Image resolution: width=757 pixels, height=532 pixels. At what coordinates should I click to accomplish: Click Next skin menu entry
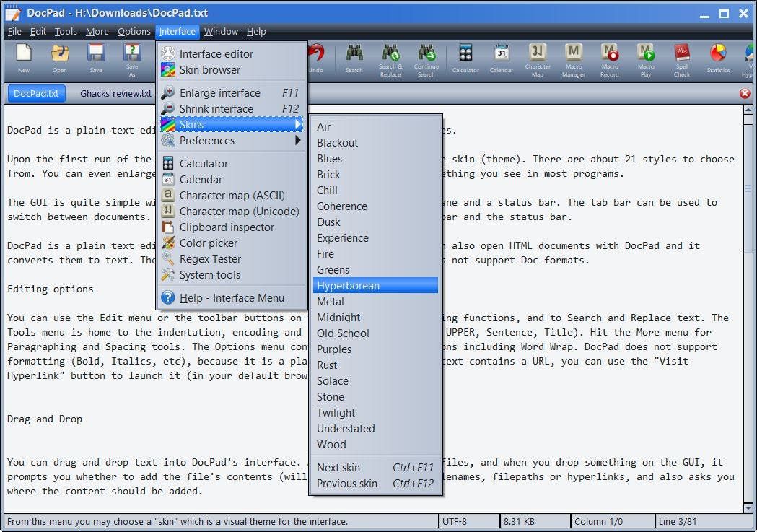[x=375, y=468]
